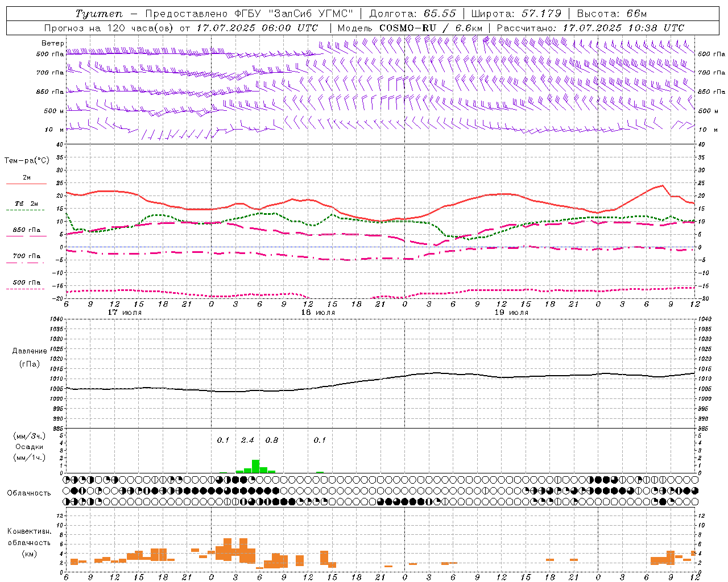Click the '2.4' precipitation amount value
Screen dimensions: 728x582
pos(247,440)
